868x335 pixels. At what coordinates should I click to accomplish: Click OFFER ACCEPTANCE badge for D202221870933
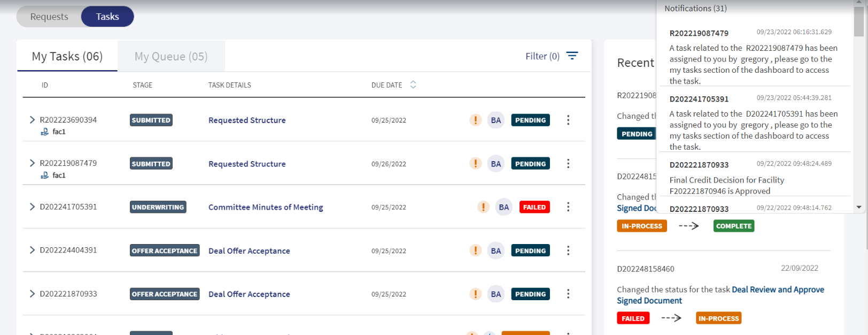coord(165,294)
